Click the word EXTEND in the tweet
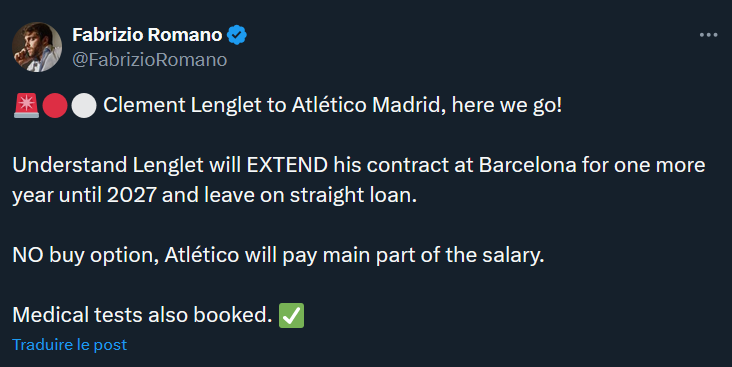This screenshot has height=367, width=732. [287, 165]
